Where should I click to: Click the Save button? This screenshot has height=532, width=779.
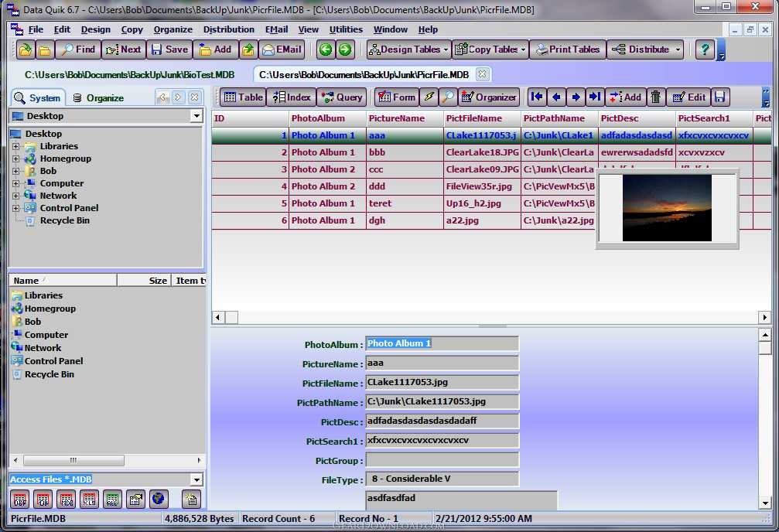pyautogui.click(x=169, y=49)
